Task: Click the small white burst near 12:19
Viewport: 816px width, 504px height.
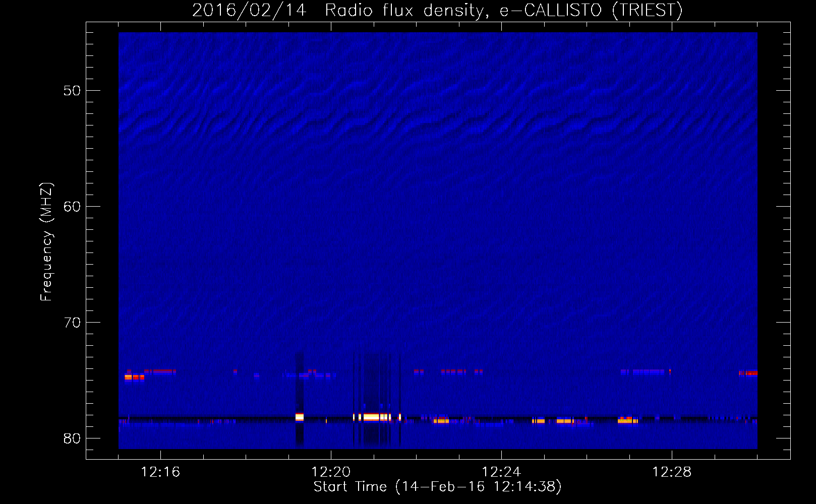Action: pyautogui.click(x=300, y=417)
